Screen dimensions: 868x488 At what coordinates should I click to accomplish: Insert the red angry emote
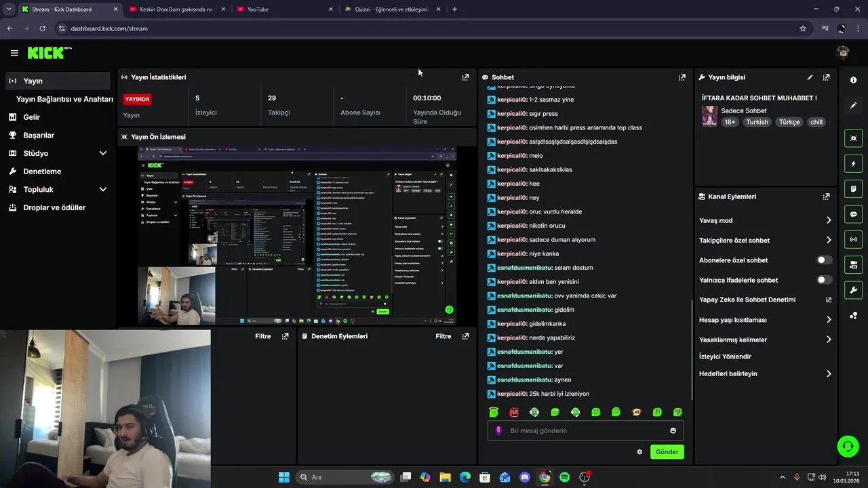tap(514, 412)
